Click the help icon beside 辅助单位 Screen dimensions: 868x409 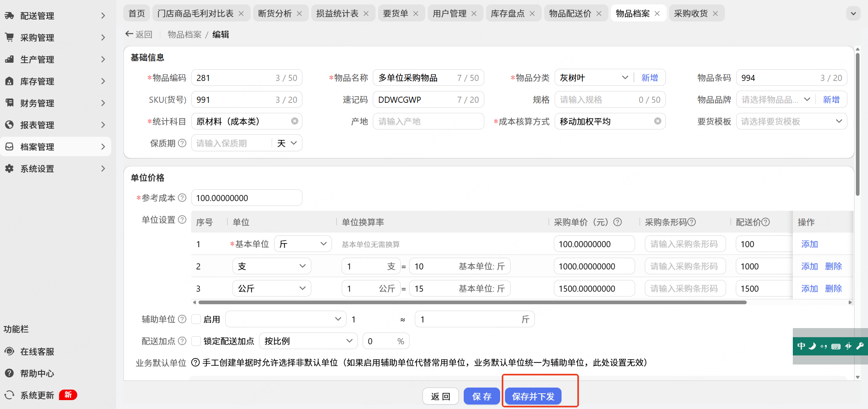(182, 319)
